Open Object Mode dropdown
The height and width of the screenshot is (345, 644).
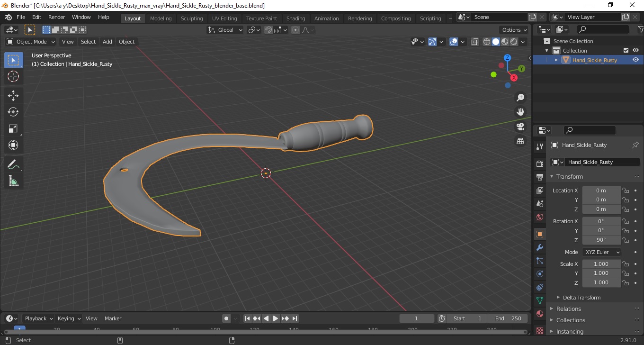click(31, 42)
